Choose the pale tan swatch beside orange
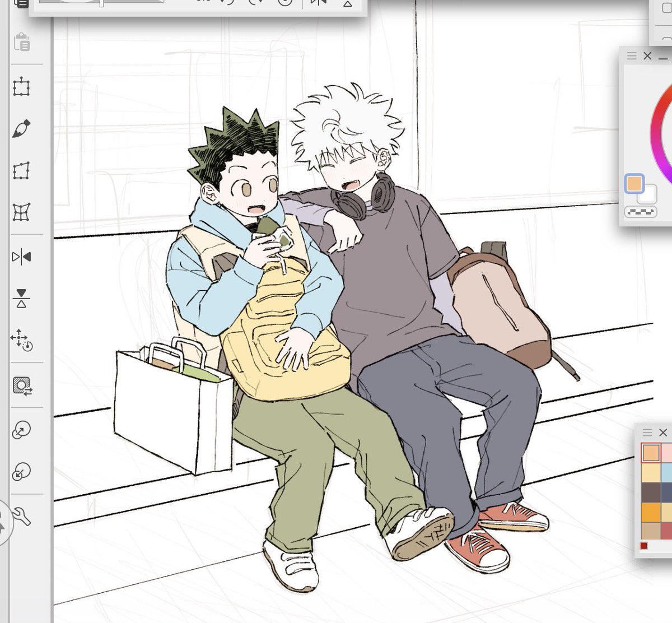Viewport: 672px width, 623px height. tap(666, 512)
